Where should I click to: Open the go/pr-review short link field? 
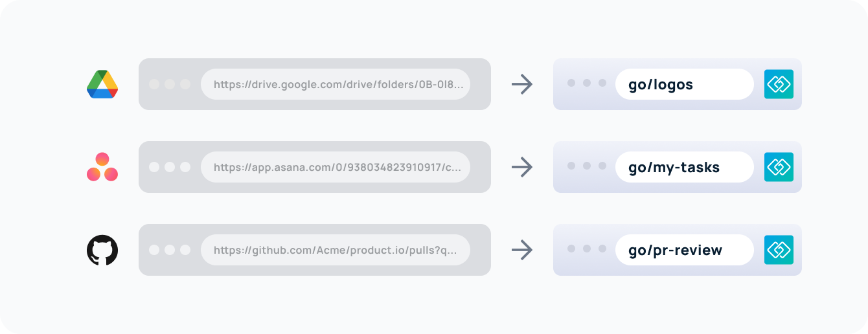coord(684,250)
